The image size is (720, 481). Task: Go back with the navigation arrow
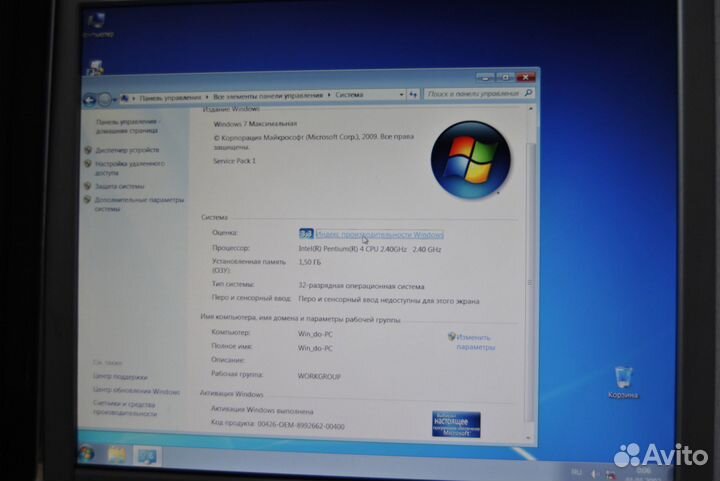(x=90, y=100)
